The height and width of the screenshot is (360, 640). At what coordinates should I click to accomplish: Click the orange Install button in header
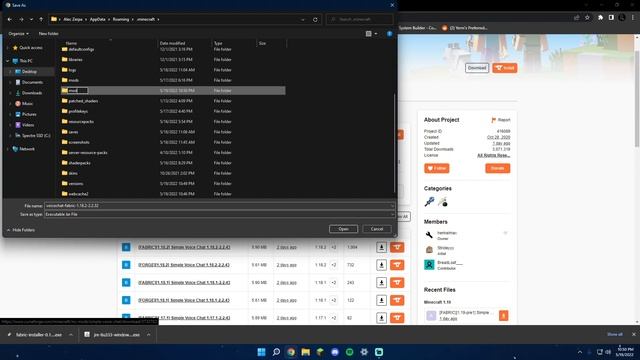[x=505, y=68]
